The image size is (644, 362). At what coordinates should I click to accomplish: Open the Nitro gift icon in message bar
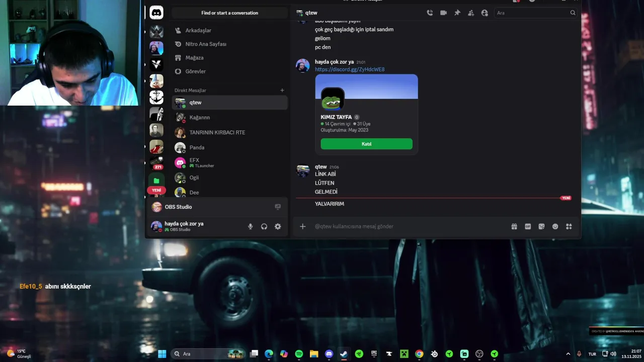point(514,226)
